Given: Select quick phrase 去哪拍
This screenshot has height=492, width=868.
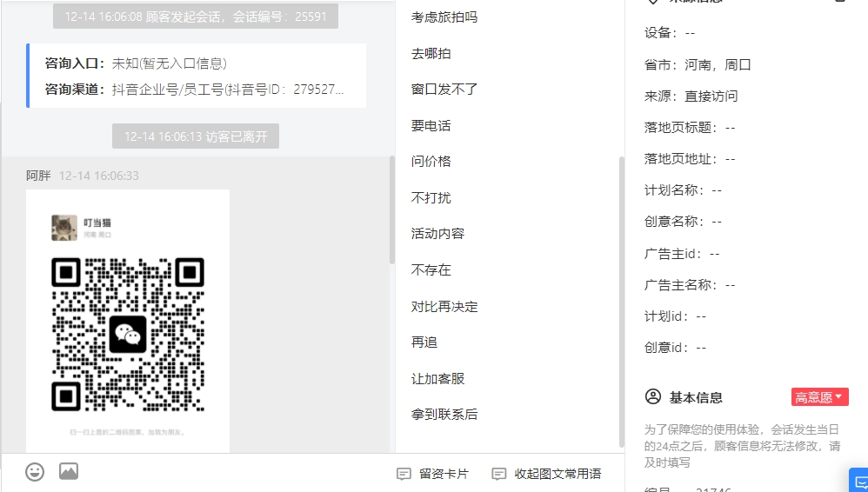Looking at the screenshot, I should [x=431, y=54].
